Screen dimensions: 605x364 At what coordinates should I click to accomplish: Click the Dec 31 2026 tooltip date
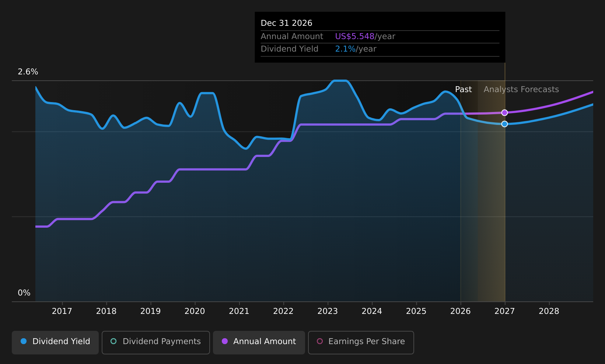(287, 23)
